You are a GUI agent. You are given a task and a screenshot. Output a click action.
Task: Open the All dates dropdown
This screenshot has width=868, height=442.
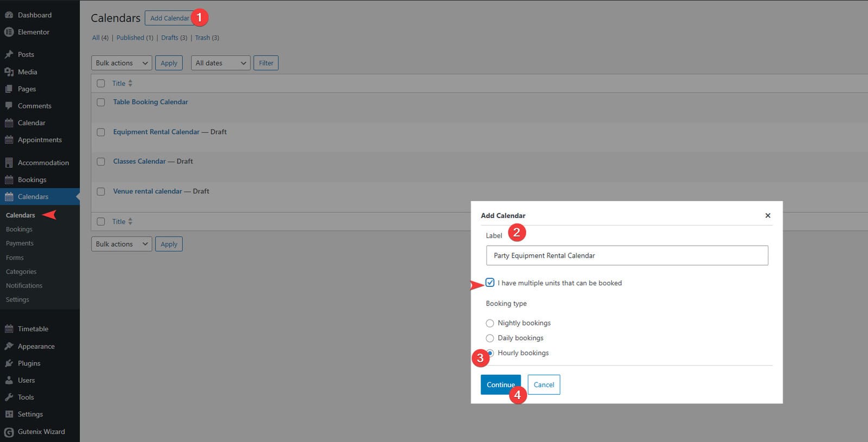pyautogui.click(x=221, y=63)
